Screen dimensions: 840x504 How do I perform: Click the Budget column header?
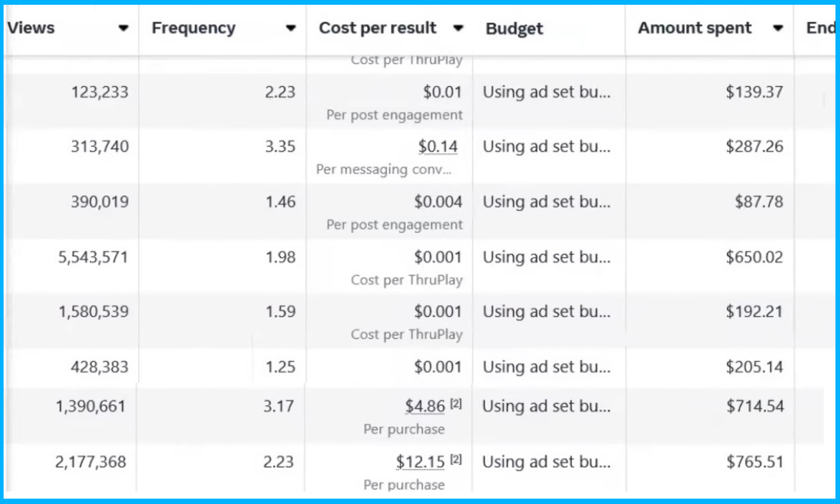(x=514, y=29)
